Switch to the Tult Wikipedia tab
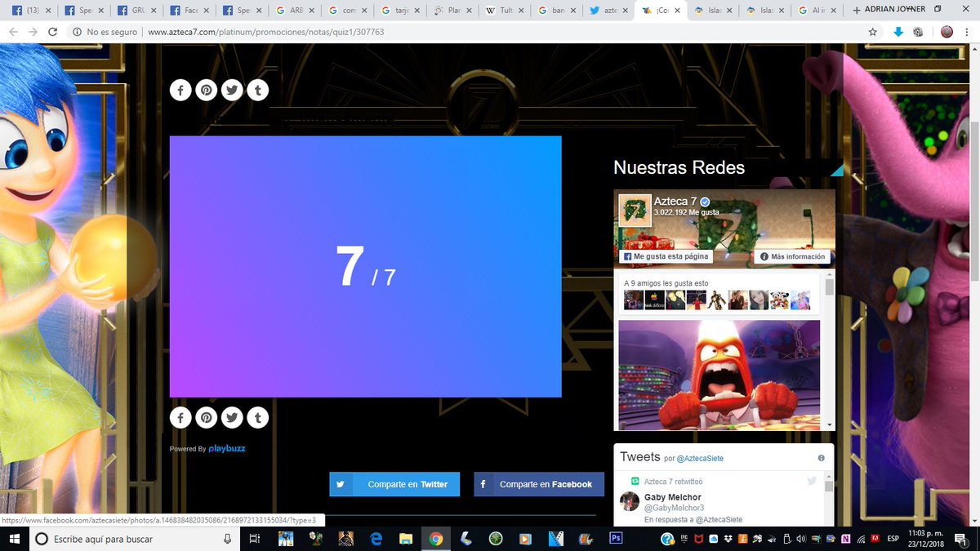Image resolution: width=980 pixels, height=551 pixels. 503,11
